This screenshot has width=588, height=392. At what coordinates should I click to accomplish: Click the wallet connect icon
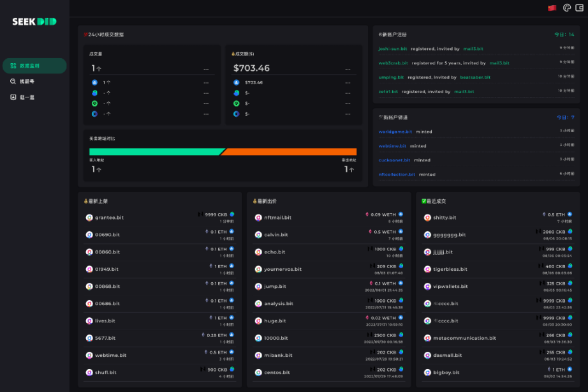[x=580, y=8]
